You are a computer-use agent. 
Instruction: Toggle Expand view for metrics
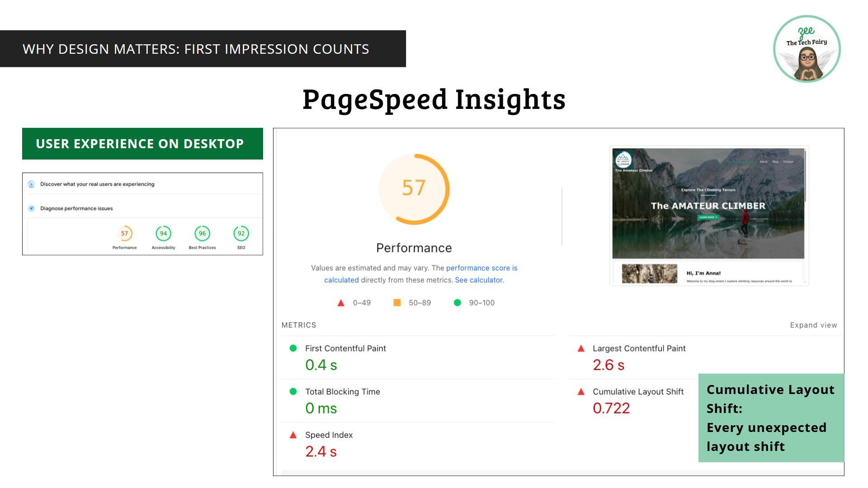click(813, 325)
